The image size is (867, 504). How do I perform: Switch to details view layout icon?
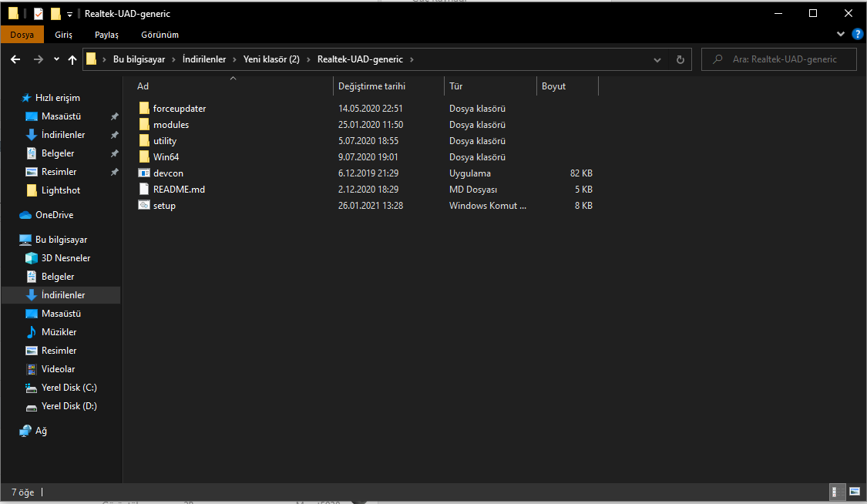838,492
